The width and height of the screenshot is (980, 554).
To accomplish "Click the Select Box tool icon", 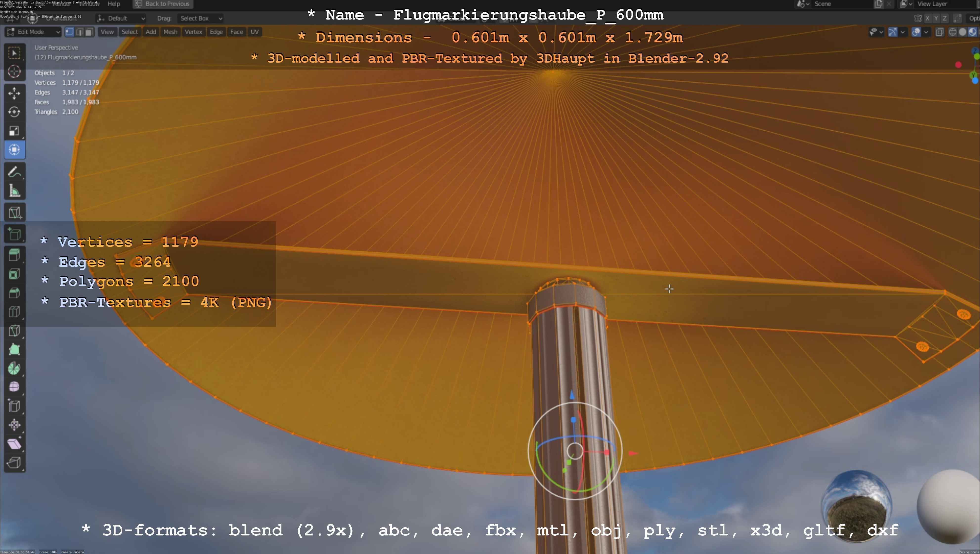I will point(14,53).
